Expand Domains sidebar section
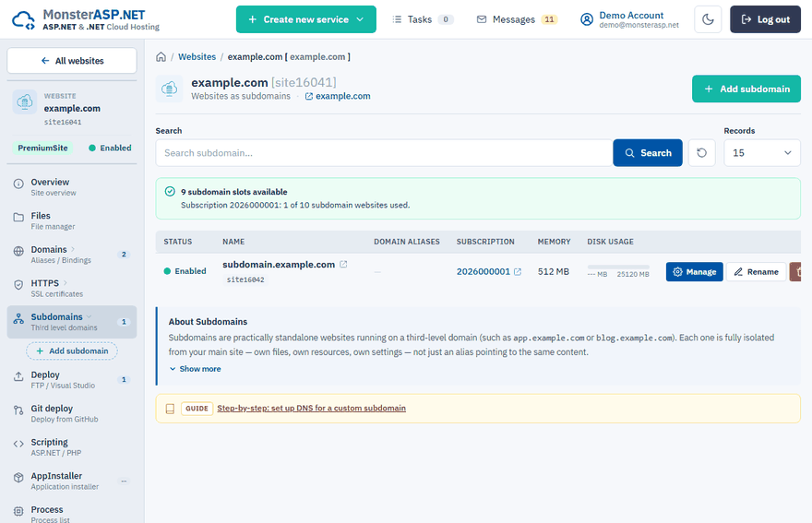The height and width of the screenshot is (523, 812). click(x=72, y=255)
